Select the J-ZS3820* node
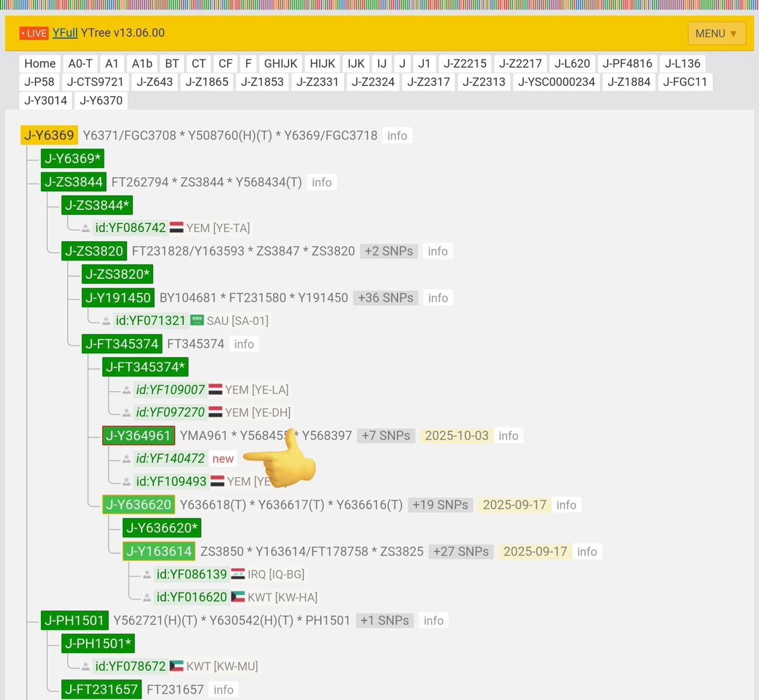This screenshot has width=759, height=700. click(x=118, y=274)
